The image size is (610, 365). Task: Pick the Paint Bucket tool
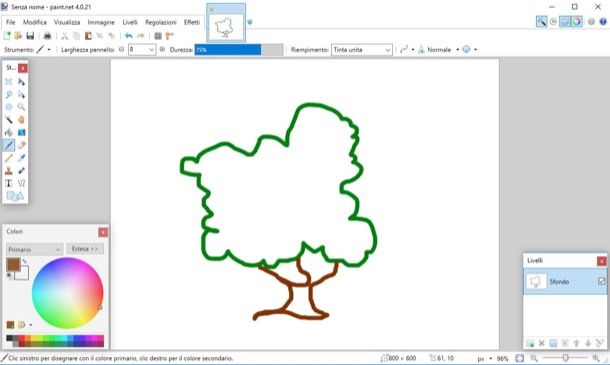9,132
